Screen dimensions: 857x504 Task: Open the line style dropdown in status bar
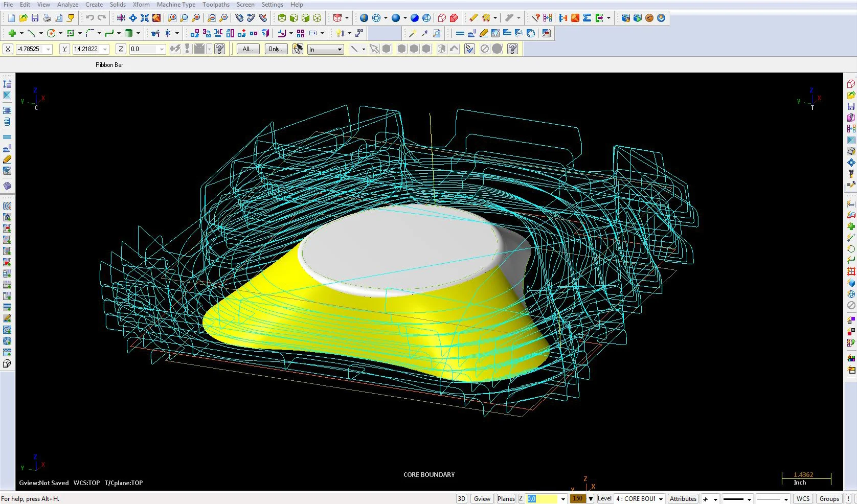749,499
